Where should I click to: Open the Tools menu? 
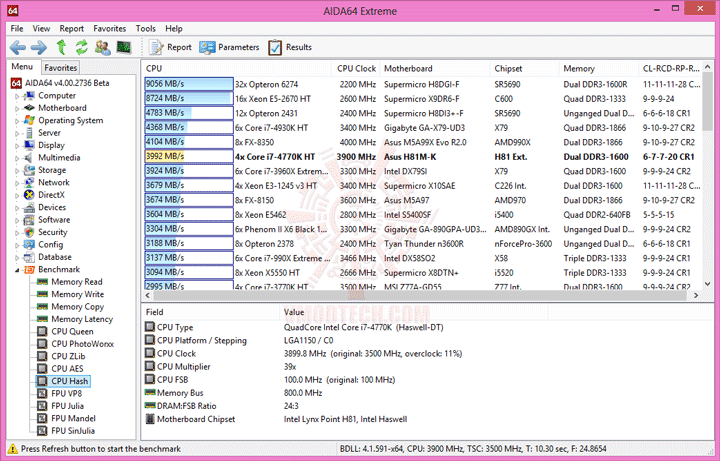click(146, 28)
